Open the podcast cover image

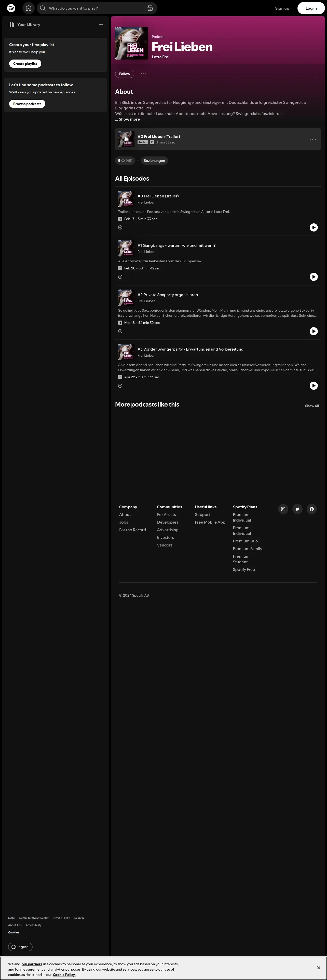coord(131,43)
